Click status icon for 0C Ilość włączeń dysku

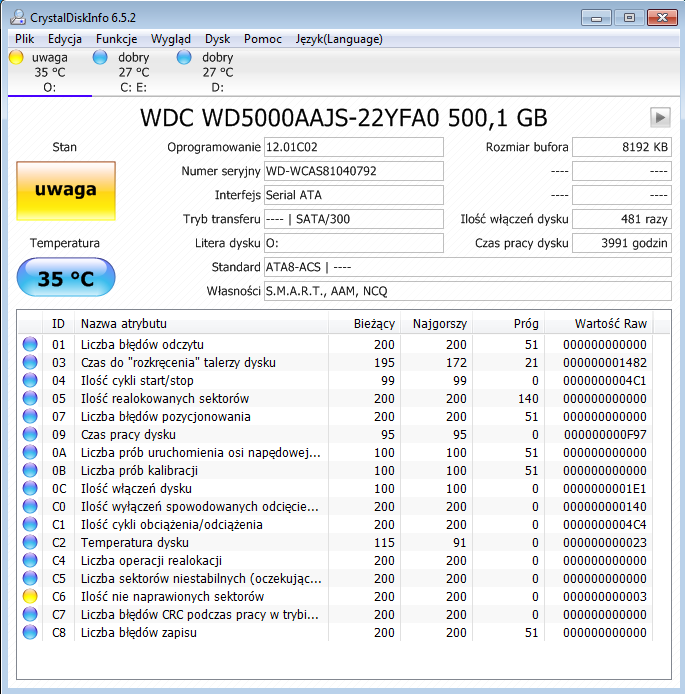click(x=30, y=488)
